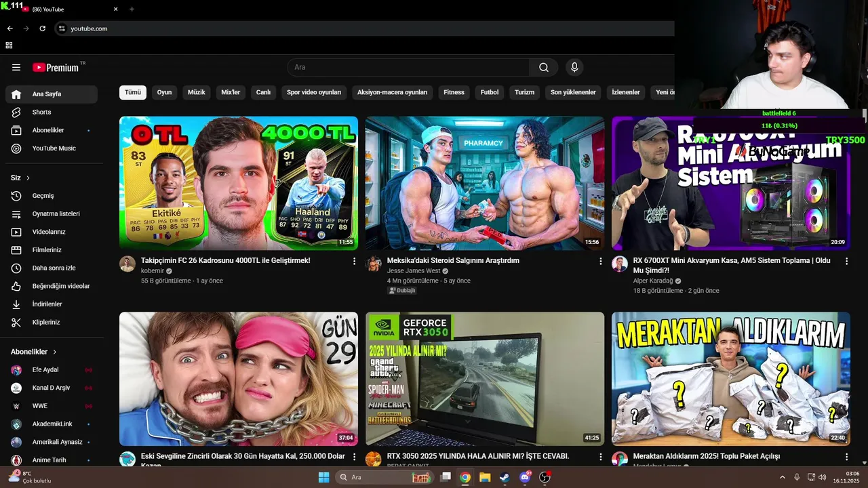The height and width of the screenshot is (488, 868).
Task: Open Efe Aydal subscription channel
Action: coord(52,370)
